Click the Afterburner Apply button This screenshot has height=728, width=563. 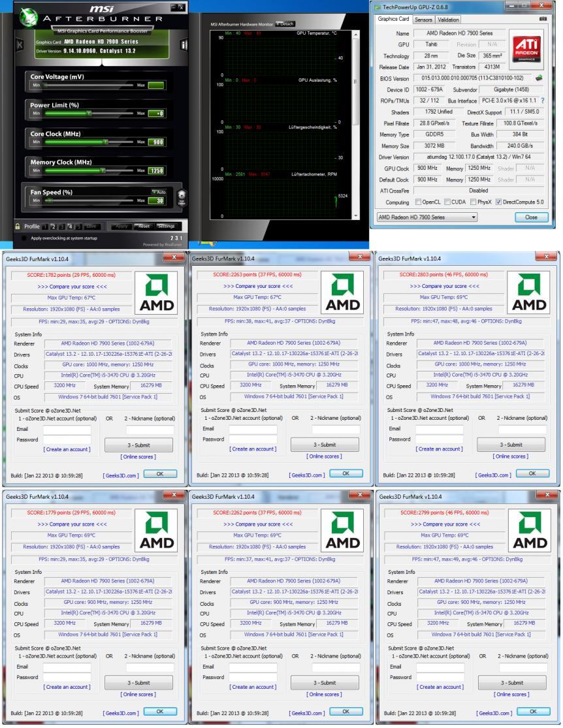[x=121, y=226]
